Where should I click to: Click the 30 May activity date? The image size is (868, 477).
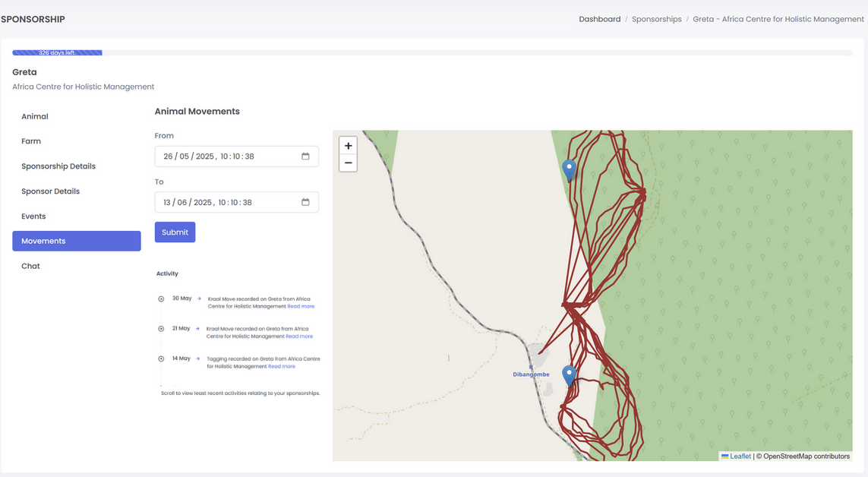(181, 299)
